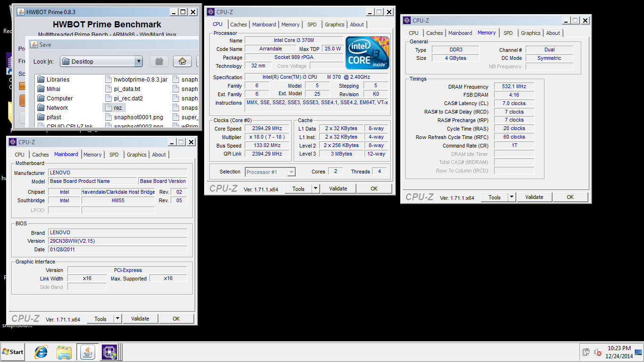
Task: Select the pi_data.txt file
Action: [122, 89]
